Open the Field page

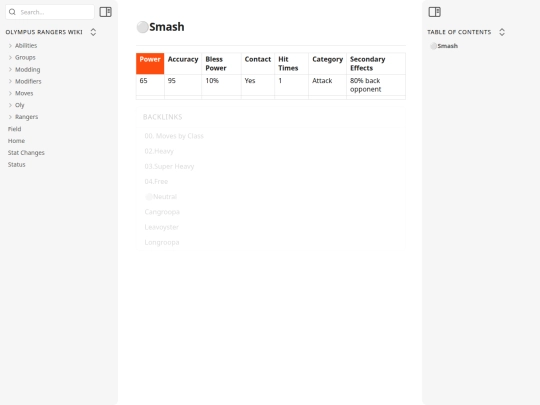(x=14, y=129)
